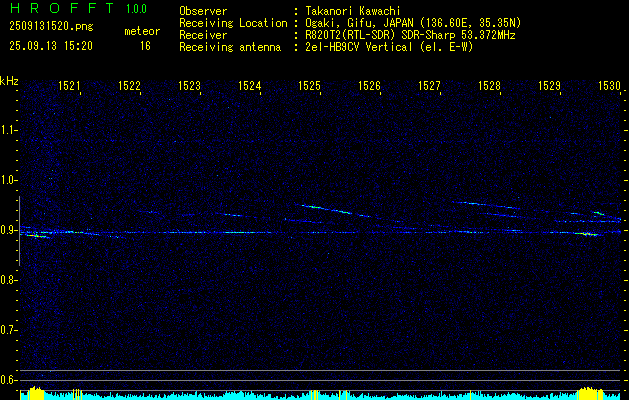
Task: Select the location text Ogaki, Gifu, JAPAN
Action: (360, 23)
